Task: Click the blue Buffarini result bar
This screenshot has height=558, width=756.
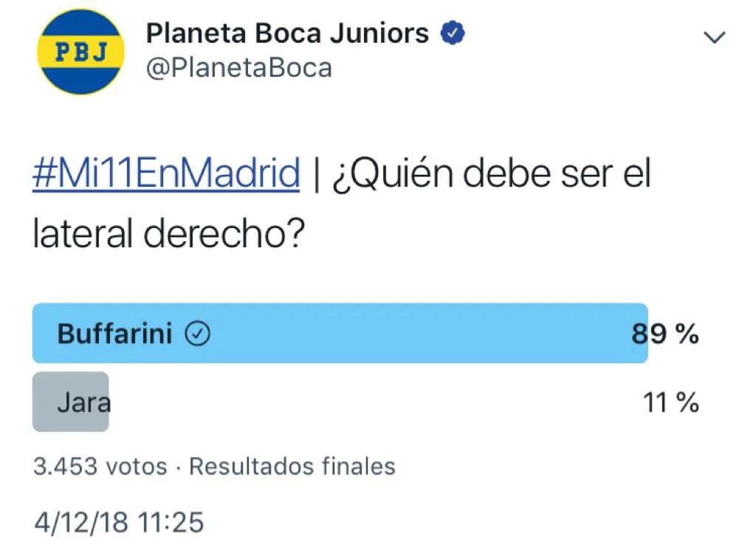Action: tap(413, 334)
